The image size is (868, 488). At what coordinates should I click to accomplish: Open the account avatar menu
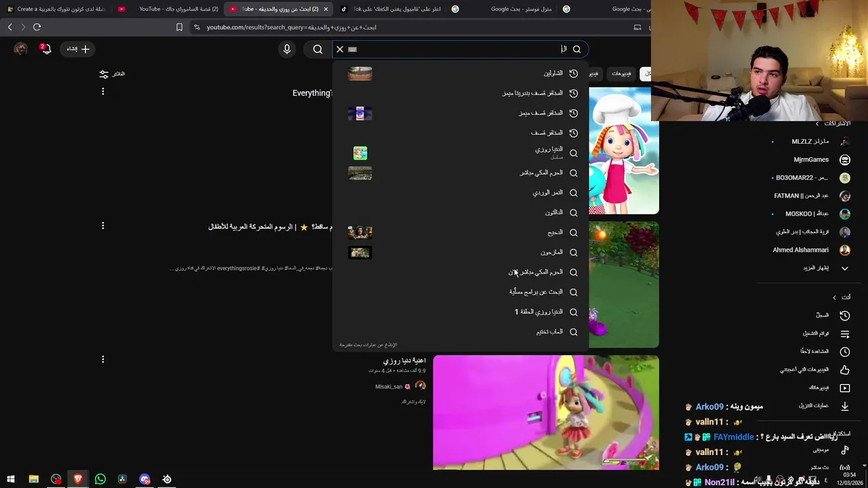pyautogui.click(x=21, y=49)
